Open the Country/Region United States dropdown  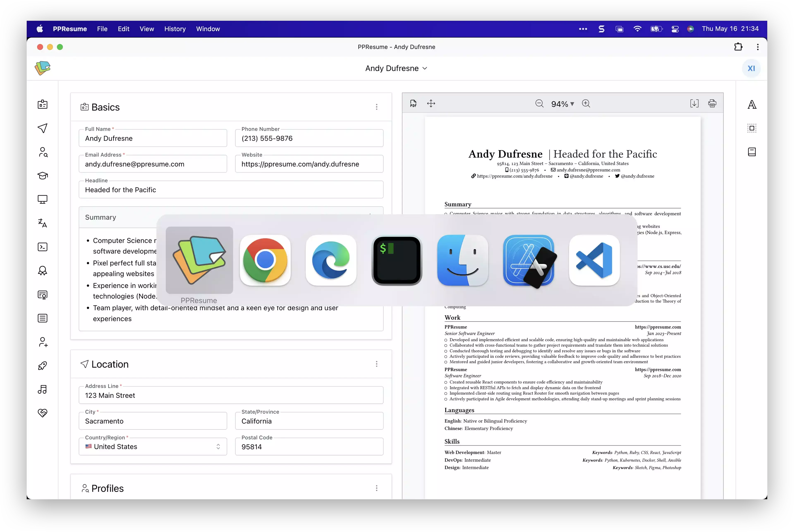coord(153,446)
